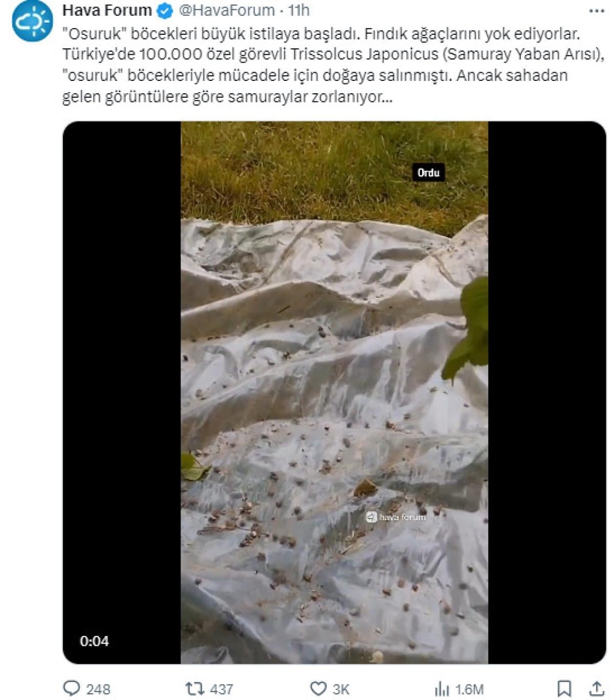
Task: Share the post with the upload arrow icon
Action: [597, 688]
